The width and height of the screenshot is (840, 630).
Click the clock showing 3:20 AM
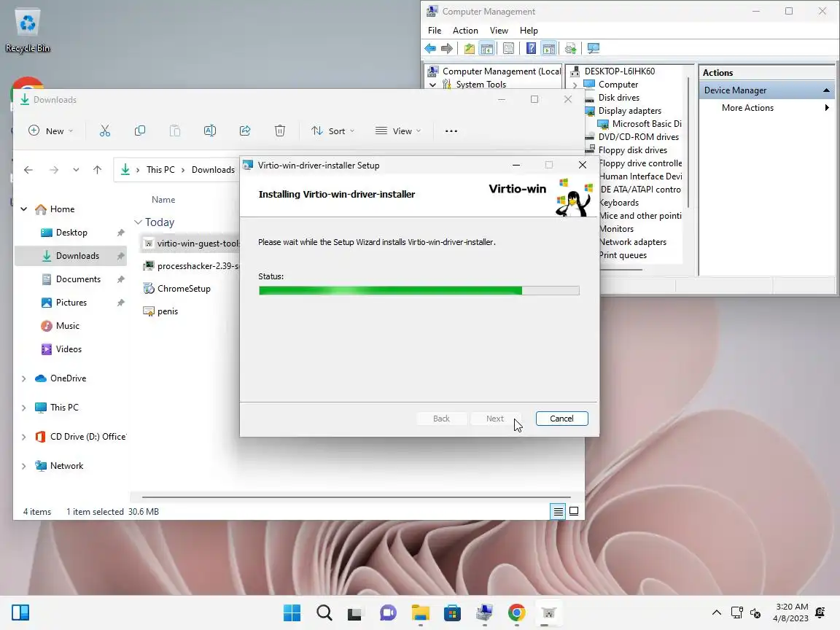[x=792, y=607]
